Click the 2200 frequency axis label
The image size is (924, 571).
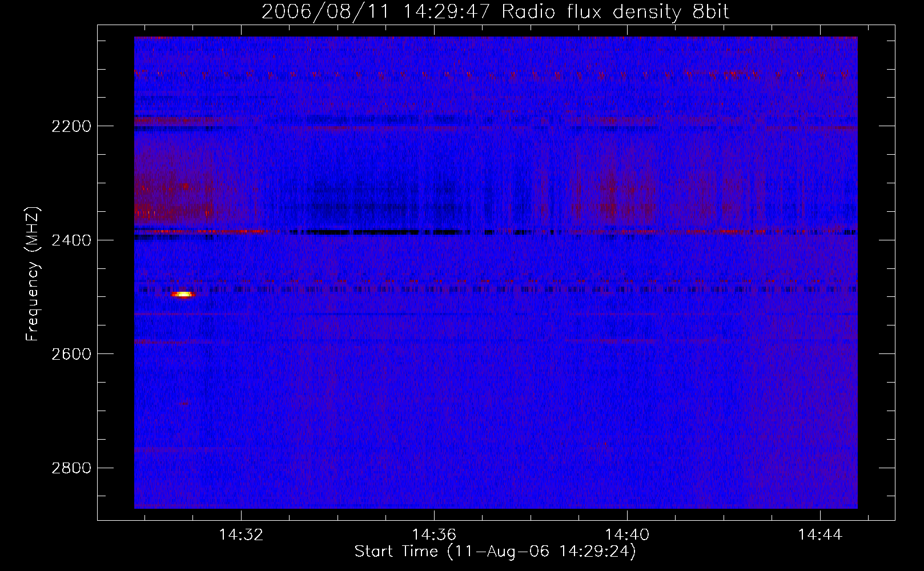click(71, 126)
